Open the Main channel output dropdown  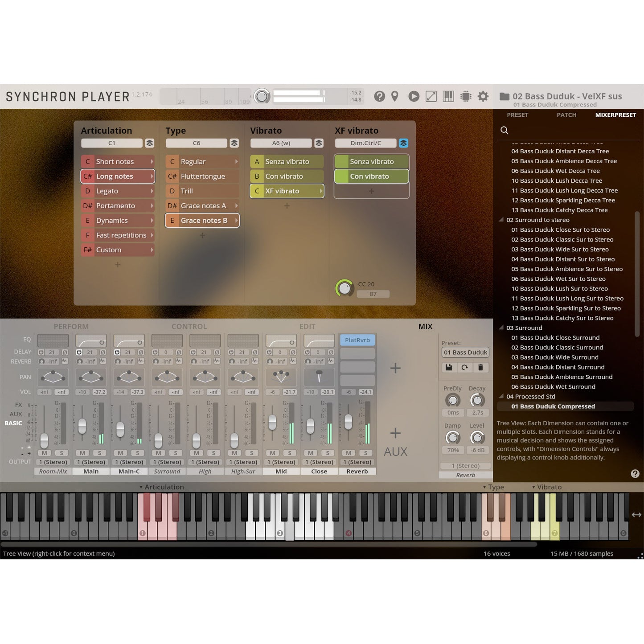pos(91,462)
